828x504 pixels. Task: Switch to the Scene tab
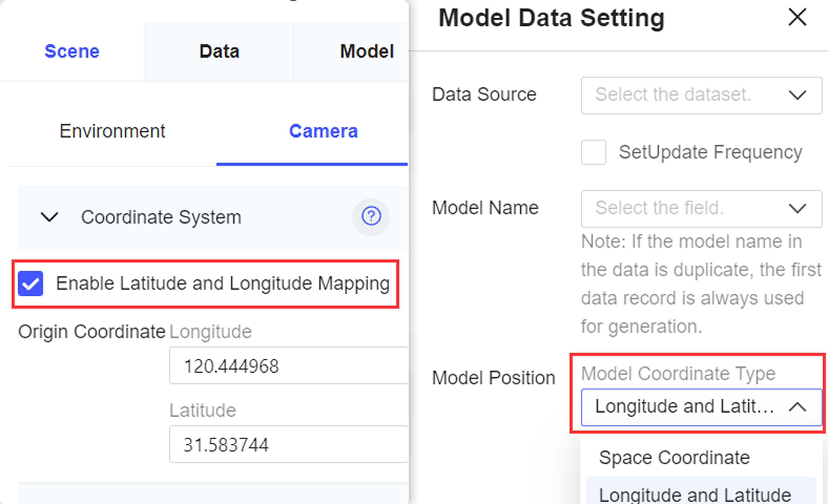(72, 51)
